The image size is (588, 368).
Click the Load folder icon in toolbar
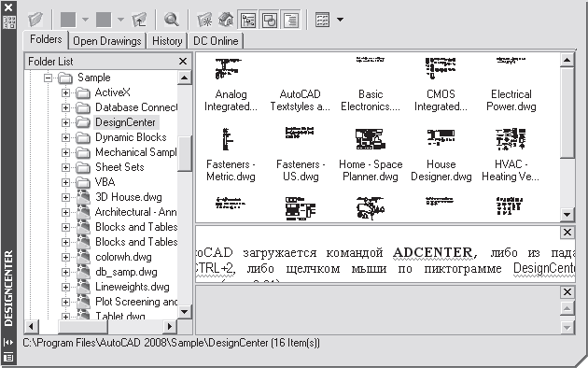click(35, 20)
